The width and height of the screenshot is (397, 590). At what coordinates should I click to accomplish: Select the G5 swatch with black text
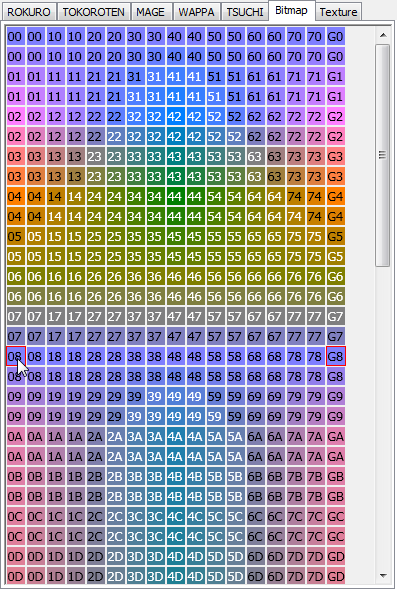pos(335,236)
